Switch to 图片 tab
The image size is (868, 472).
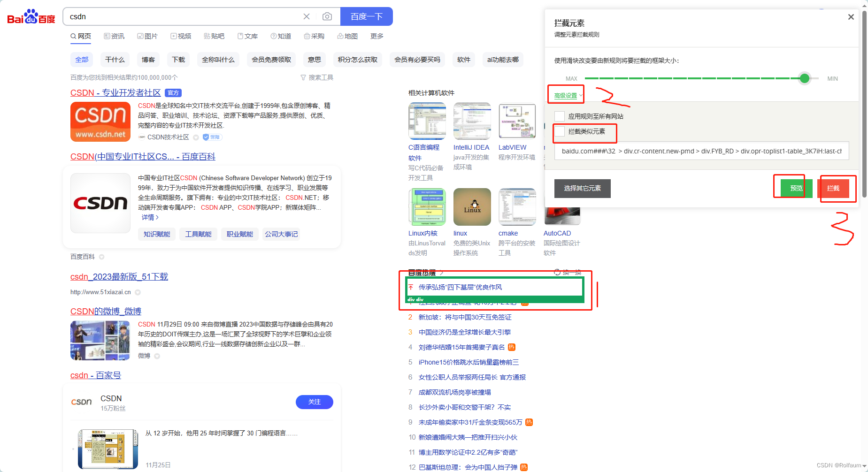click(x=147, y=36)
